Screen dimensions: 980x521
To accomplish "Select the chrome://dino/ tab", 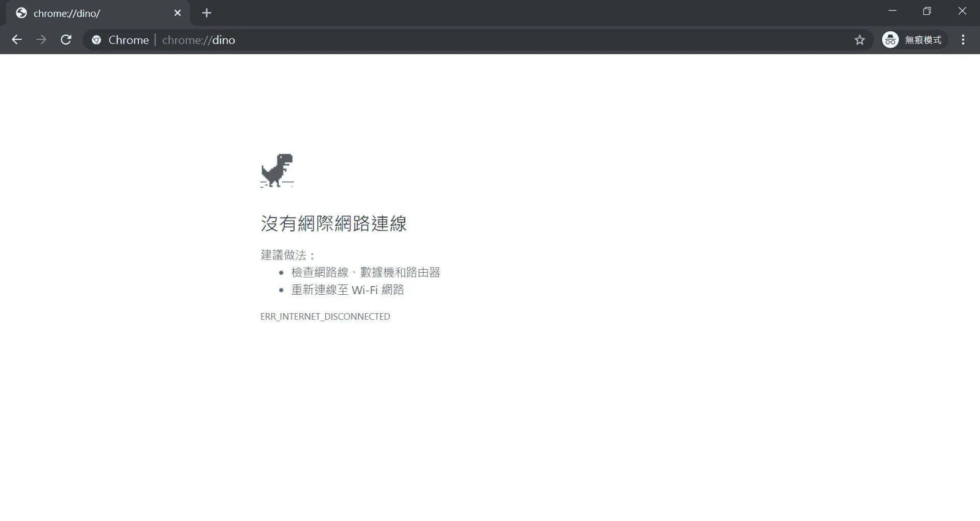I will click(x=98, y=13).
